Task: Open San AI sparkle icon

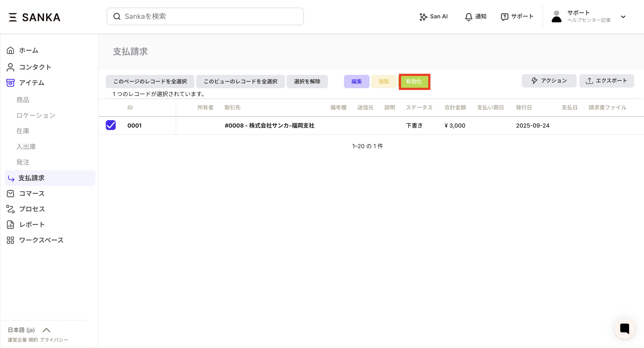Action: point(423,17)
